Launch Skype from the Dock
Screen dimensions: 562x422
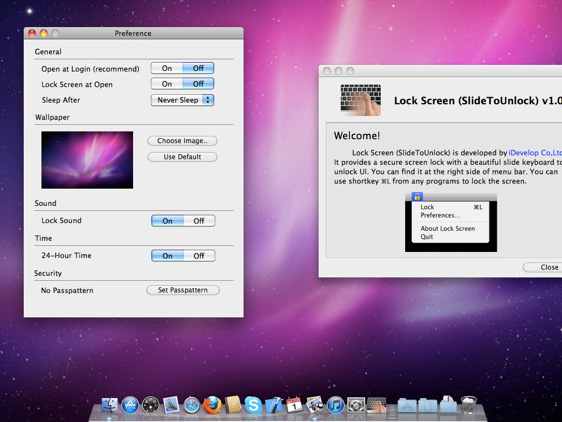(x=253, y=405)
